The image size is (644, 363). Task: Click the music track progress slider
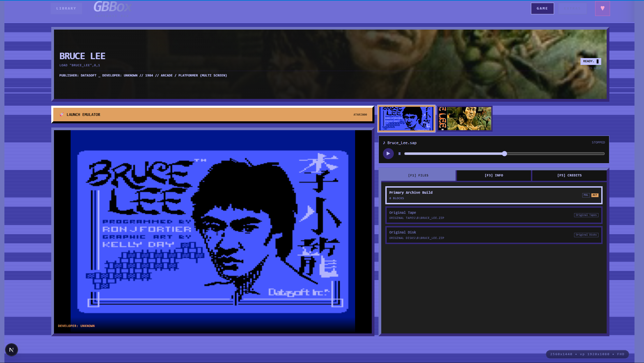[504, 154]
